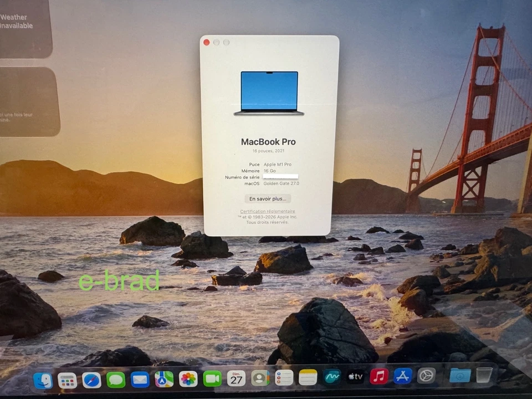Close the About This Mac window
The width and height of the screenshot is (532, 399).
pos(206,42)
